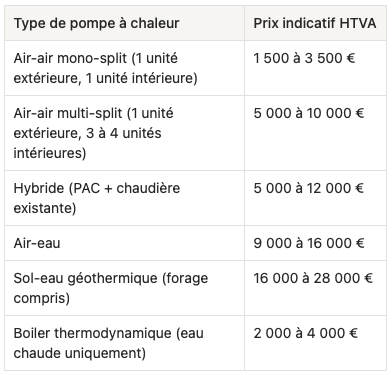Image resolution: width=392 pixels, height=375 pixels.
Task: Click the price 9 000 à 16 000 €
Action: 308,243
